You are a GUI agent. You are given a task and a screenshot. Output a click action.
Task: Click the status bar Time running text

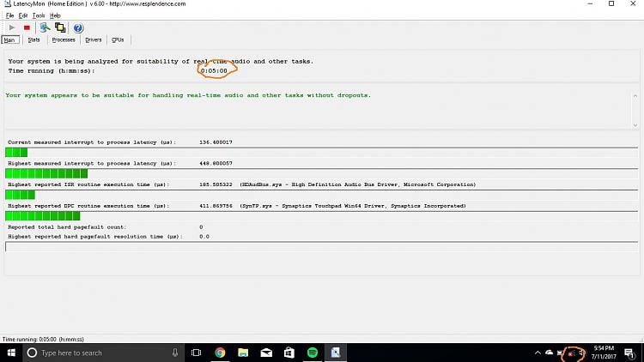click(43, 340)
